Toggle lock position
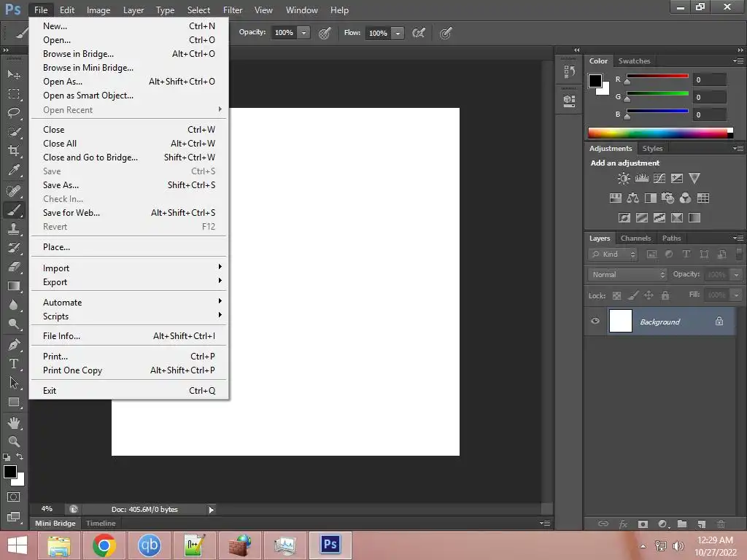Viewport: 747px width, 560px height. click(649, 296)
